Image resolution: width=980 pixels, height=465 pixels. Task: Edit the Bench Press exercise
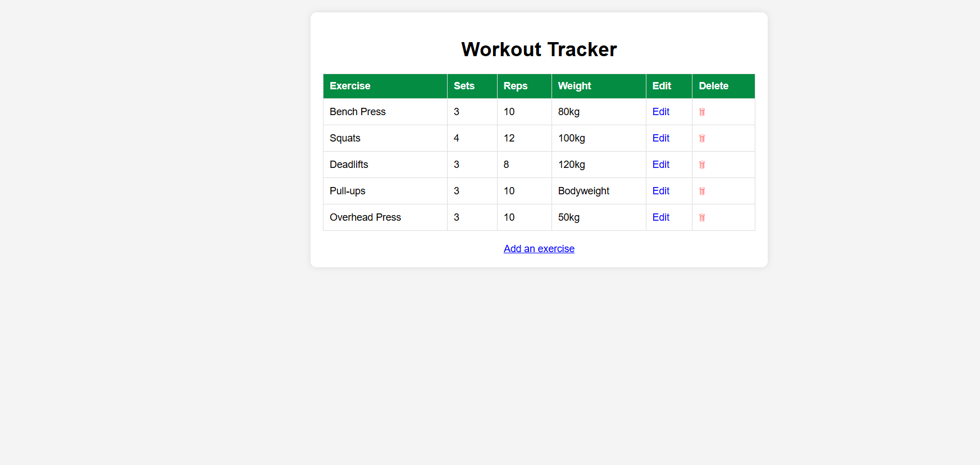[661, 112]
